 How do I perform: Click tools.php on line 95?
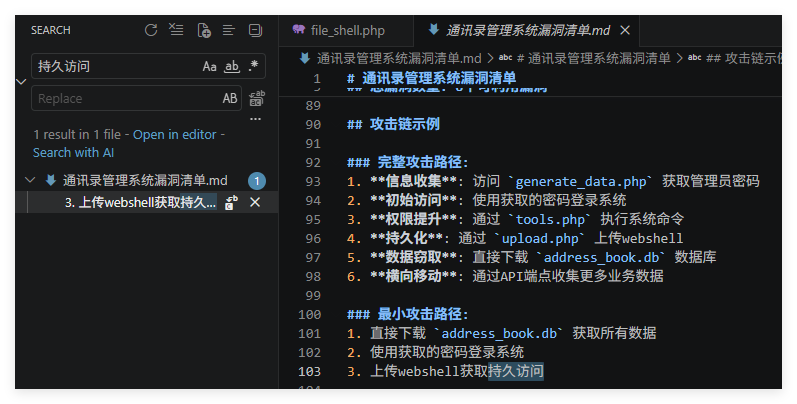[x=550, y=220]
